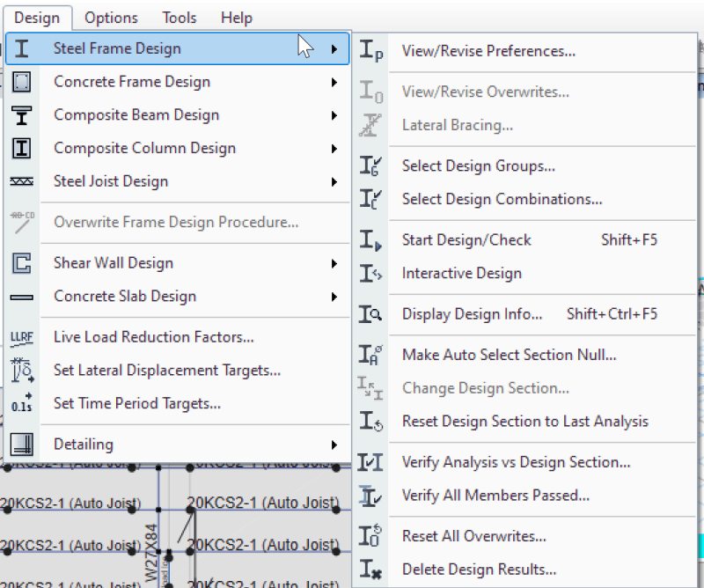Open the Options menu
The height and width of the screenshot is (588, 704).
[x=111, y=18]
